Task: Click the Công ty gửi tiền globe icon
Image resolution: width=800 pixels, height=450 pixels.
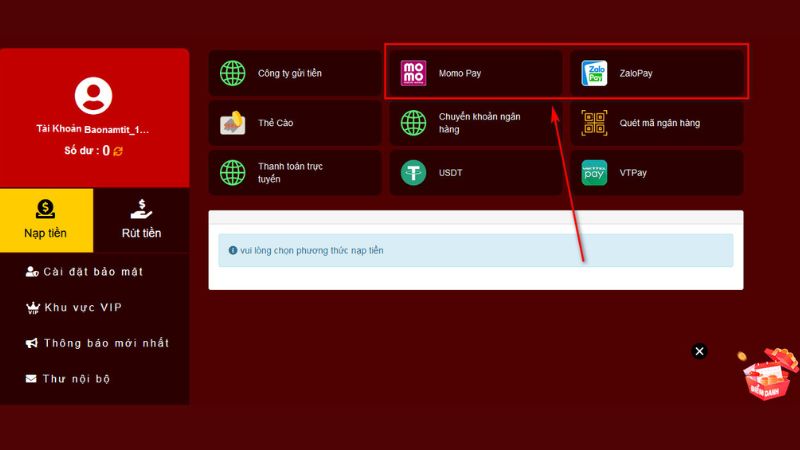Action: pos(233,73)
